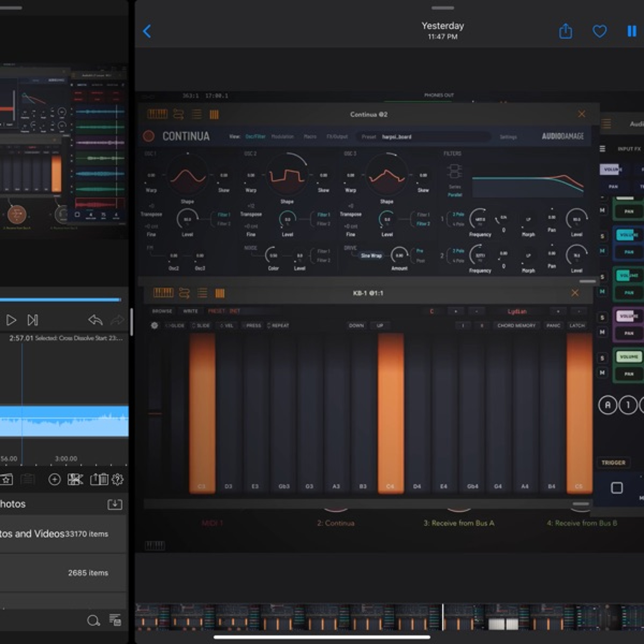Open the share sheet in Photos
Screen dimensions: 644x644
pos(566,31)
